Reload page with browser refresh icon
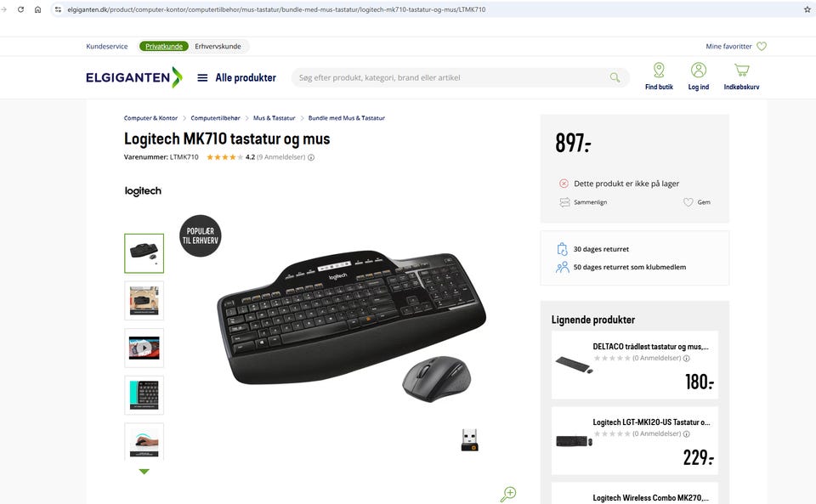 (x=20, y=9)
